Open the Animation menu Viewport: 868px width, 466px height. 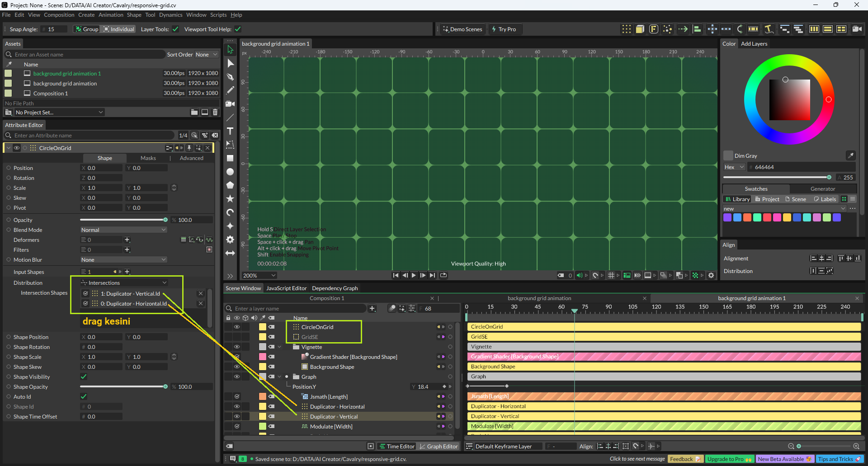[x=111, y=15]
